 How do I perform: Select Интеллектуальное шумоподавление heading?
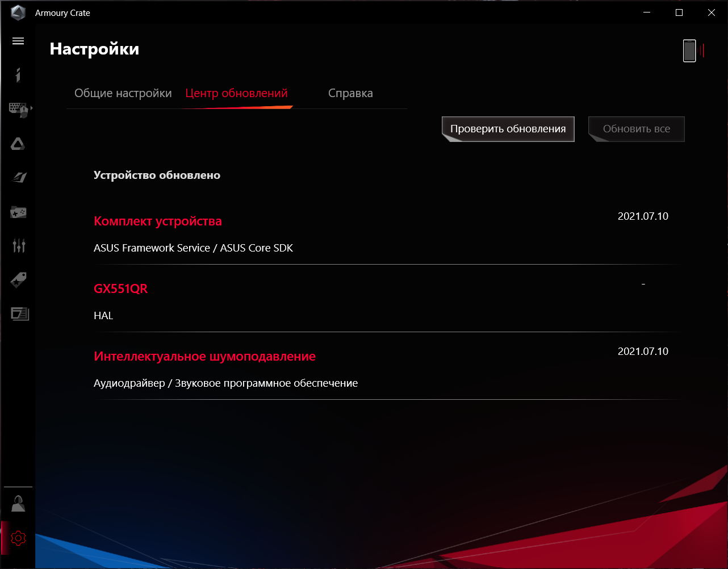point(204,356)
